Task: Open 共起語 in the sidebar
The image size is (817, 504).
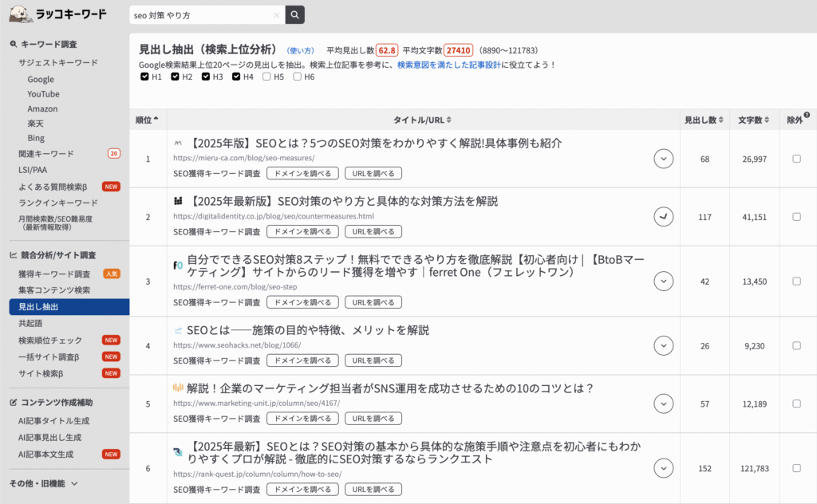Action: click(31, 323)
